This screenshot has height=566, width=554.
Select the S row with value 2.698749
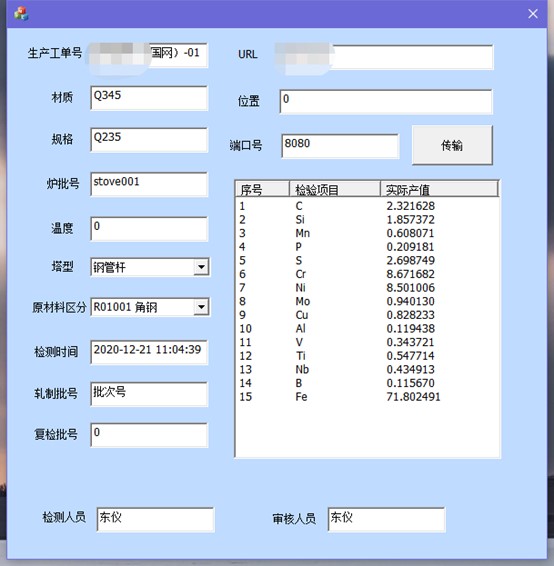[x=367, y=261]
